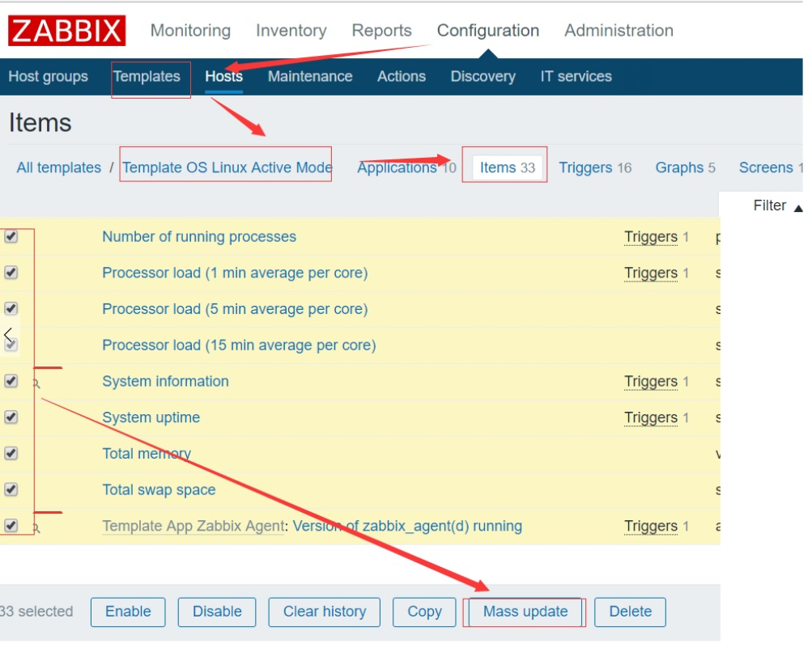Open the Configuration menu
Screen dimensions: 812x648
point(488,31)
